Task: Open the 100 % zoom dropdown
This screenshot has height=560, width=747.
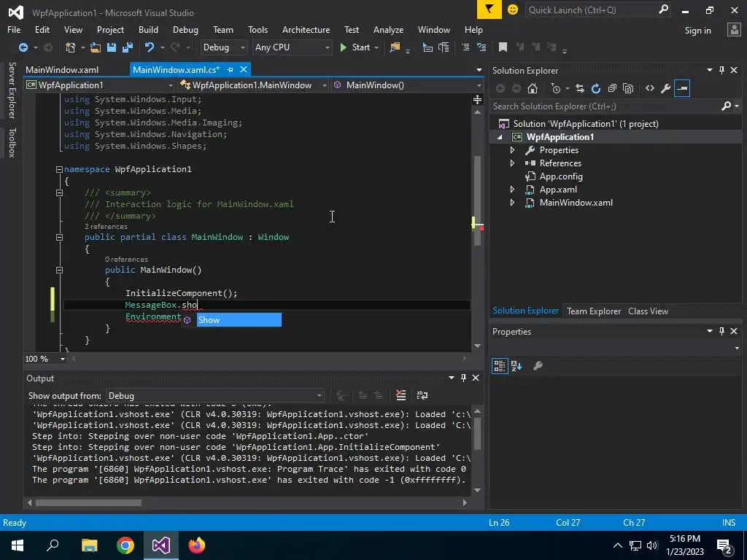Action: pos(45,359)
